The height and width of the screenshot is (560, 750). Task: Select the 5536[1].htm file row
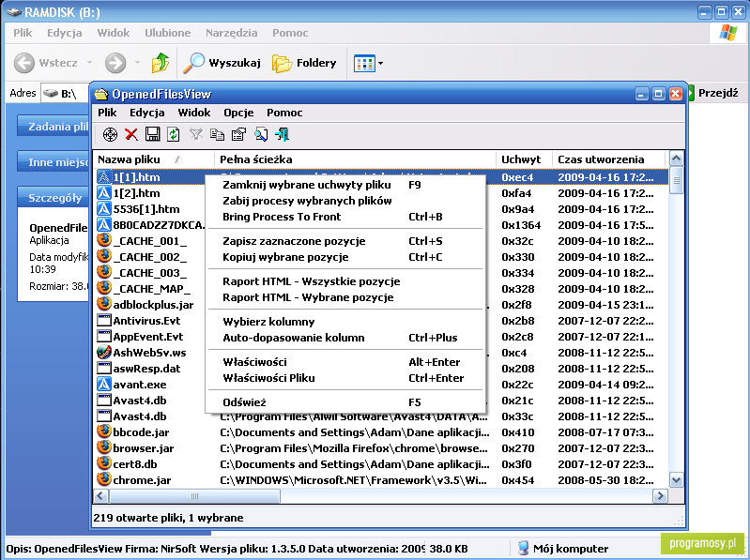(381, 209)
